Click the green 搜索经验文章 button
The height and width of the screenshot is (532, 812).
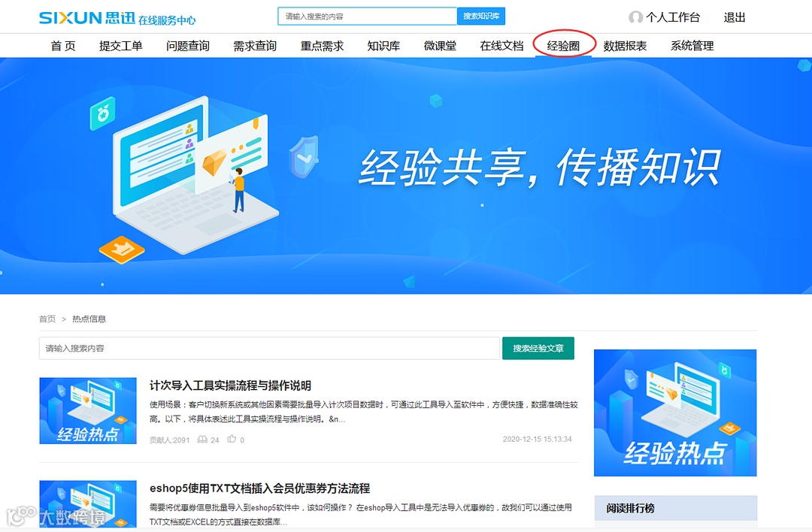click(x=538, y=349)
